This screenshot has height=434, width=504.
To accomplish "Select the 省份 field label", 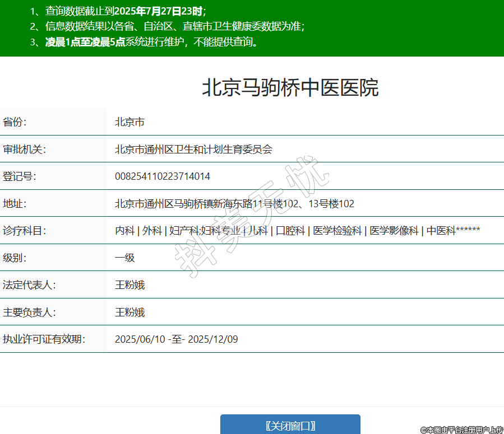I will (15, 122).
